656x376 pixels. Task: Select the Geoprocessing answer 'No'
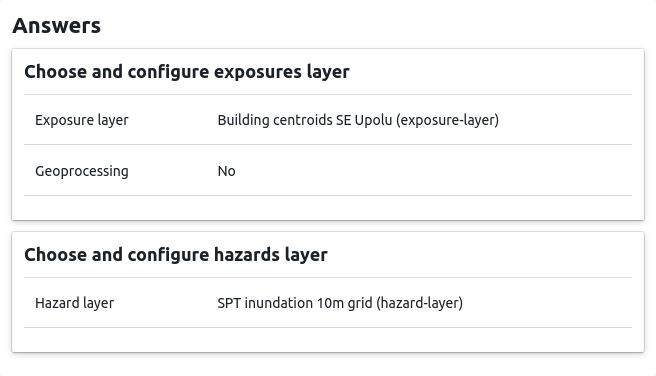pyautogui.click(x=226, y=171)
